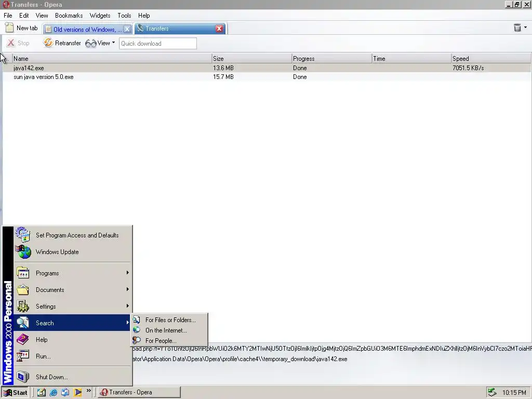
Task: Click the Programs folder icon in Start menu
Action: [x=23, y=273]
